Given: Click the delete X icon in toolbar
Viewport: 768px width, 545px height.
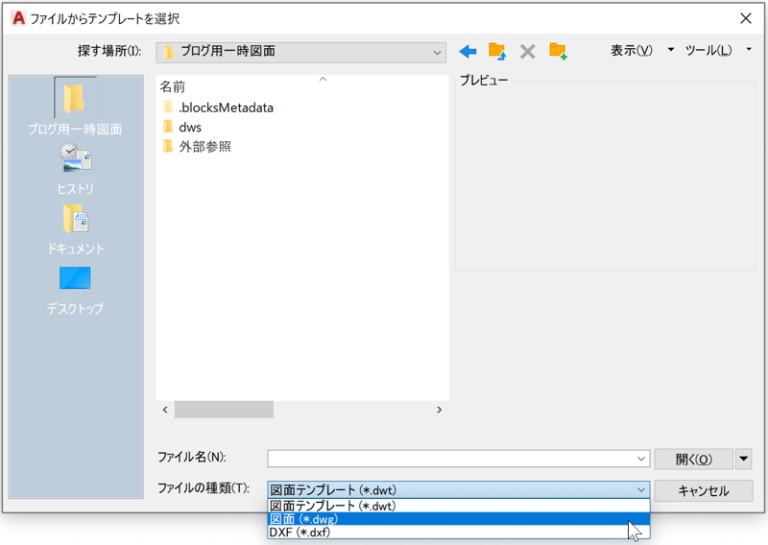Looking at the screenshot, I should tap(527, 51).
